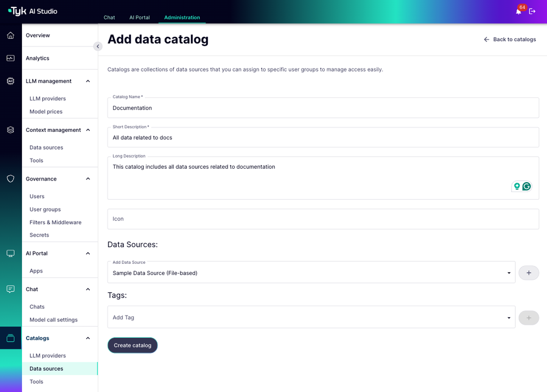This screenshot has height=392, width=547.
Task: Click the logout icon in top bar
Action: click(x=532, y=11)
